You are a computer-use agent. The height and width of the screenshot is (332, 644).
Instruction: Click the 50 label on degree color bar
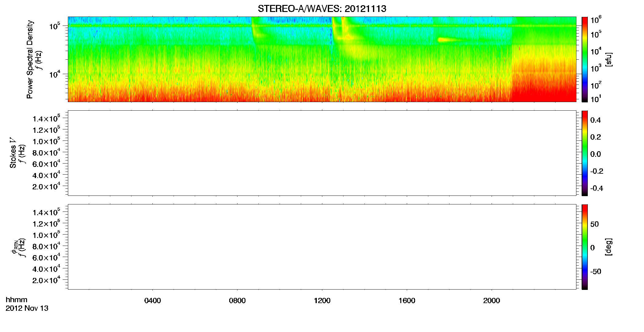pyautogui.click(x=595, y=224)
